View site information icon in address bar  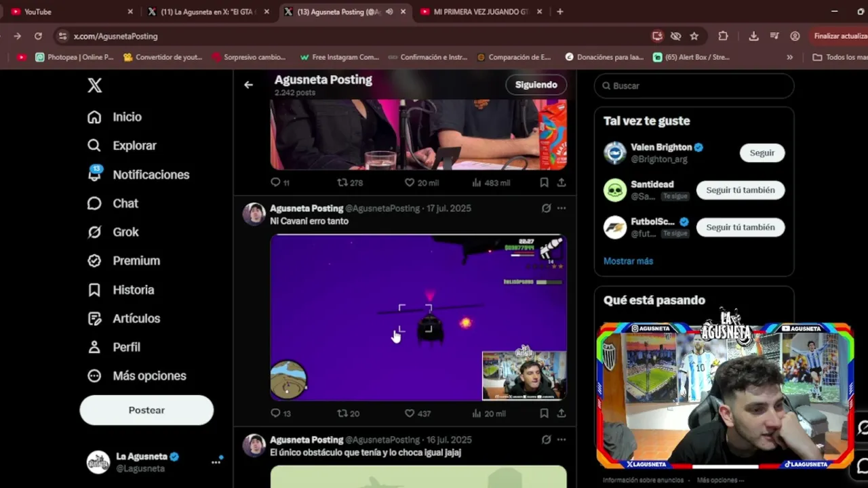pos(62,36)
